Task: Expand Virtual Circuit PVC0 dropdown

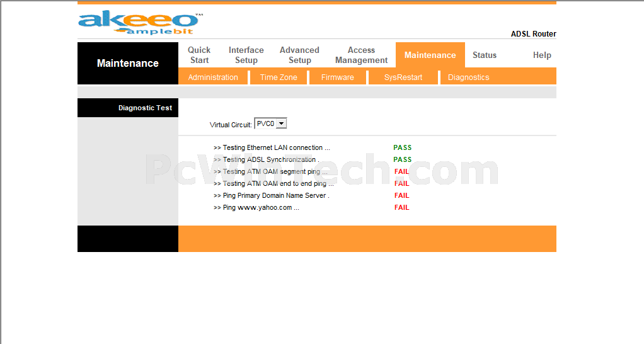Action: coord(271,123)
